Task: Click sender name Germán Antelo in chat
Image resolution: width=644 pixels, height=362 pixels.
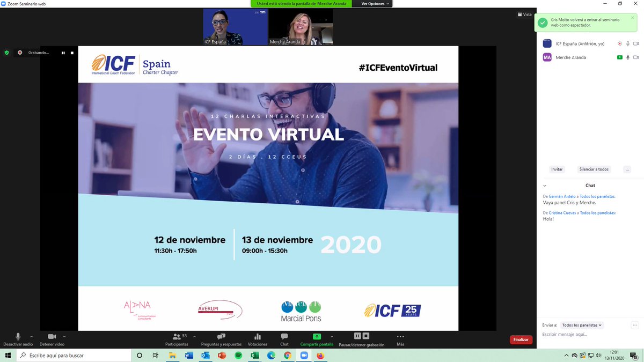Action: coord(562,196)
